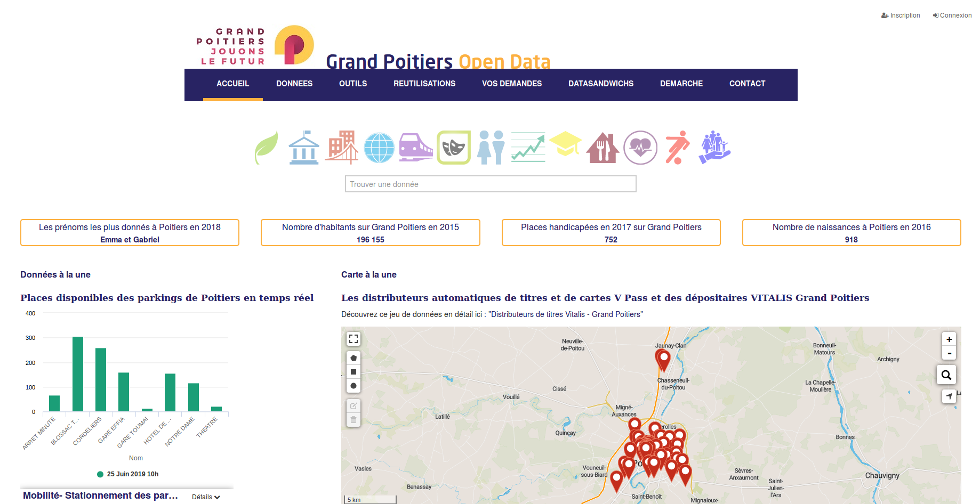Open 'Mobilité- Stationnement des par…' dataset link

coord(100,495)
